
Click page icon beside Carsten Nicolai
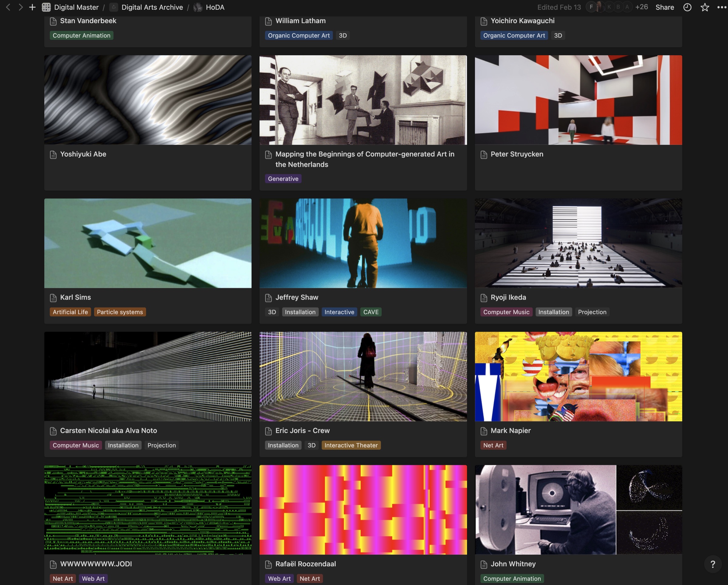tap(53, 431)
